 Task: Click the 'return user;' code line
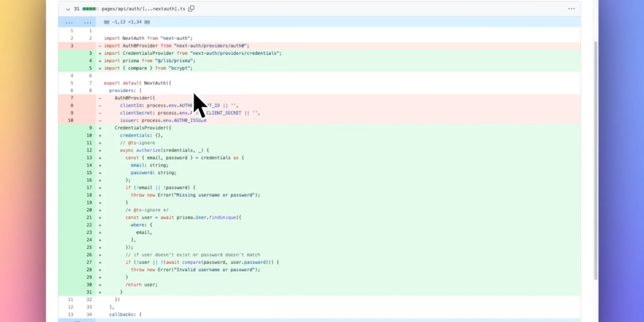click(142, 284)
